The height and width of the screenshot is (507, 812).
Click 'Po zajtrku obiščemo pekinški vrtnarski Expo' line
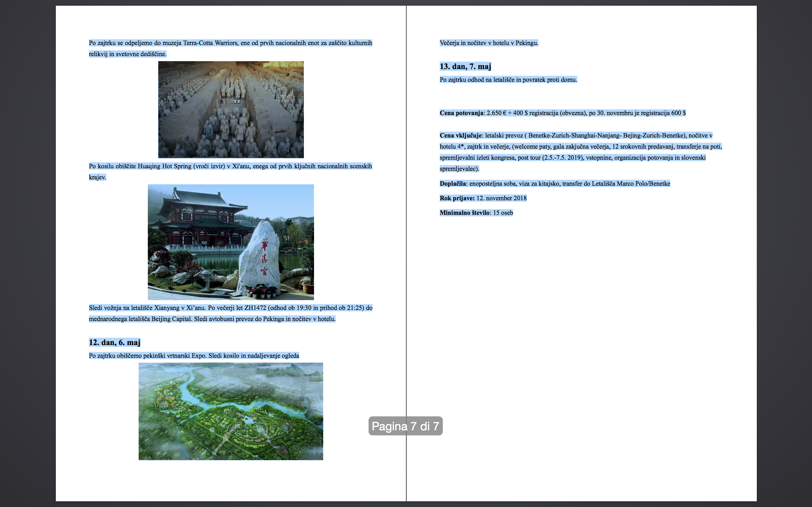coord(193,356)
